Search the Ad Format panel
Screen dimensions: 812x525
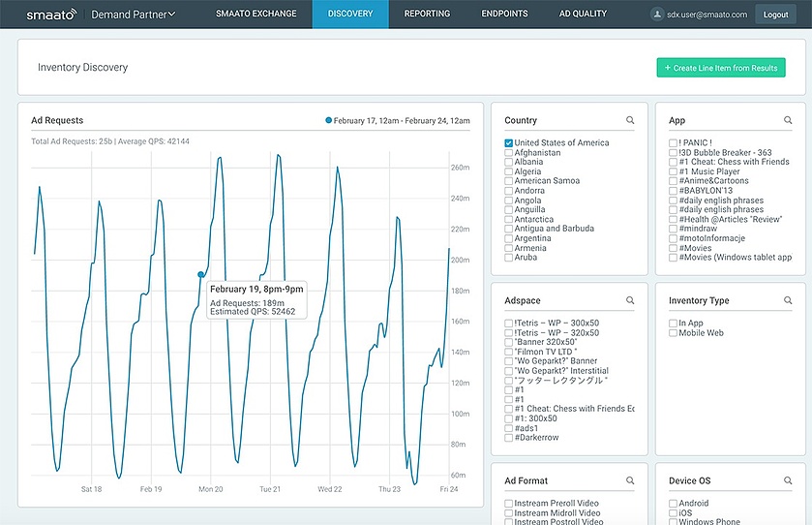[x=630, y=481]
